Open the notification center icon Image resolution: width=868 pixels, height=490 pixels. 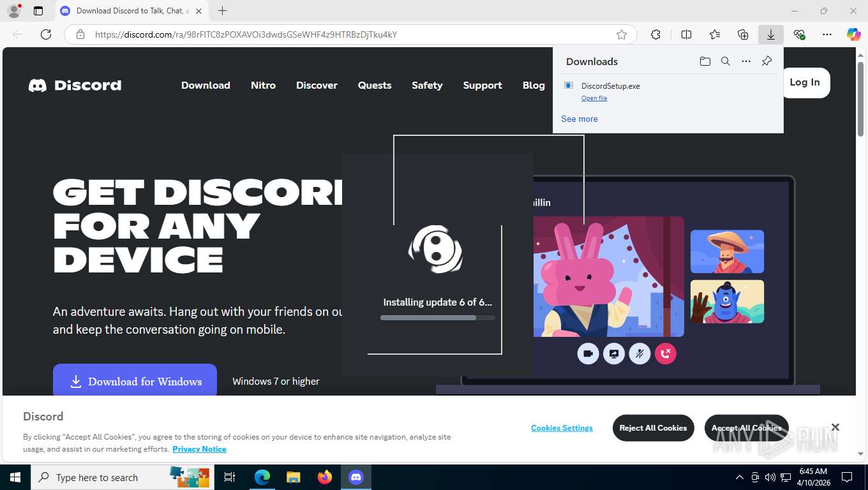tap(847, 477)
